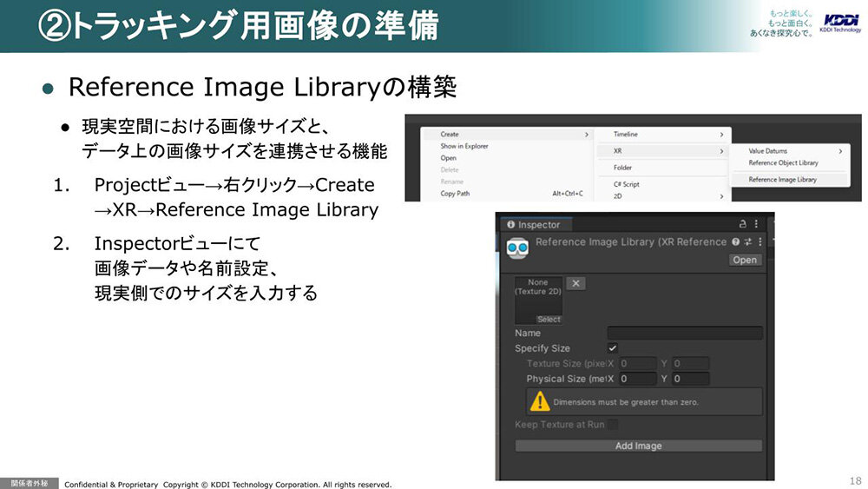Image resolution: width=868 pixels, height=489 pixels.
Task: Expand the XR submenu entry
Action: point(666,151)
